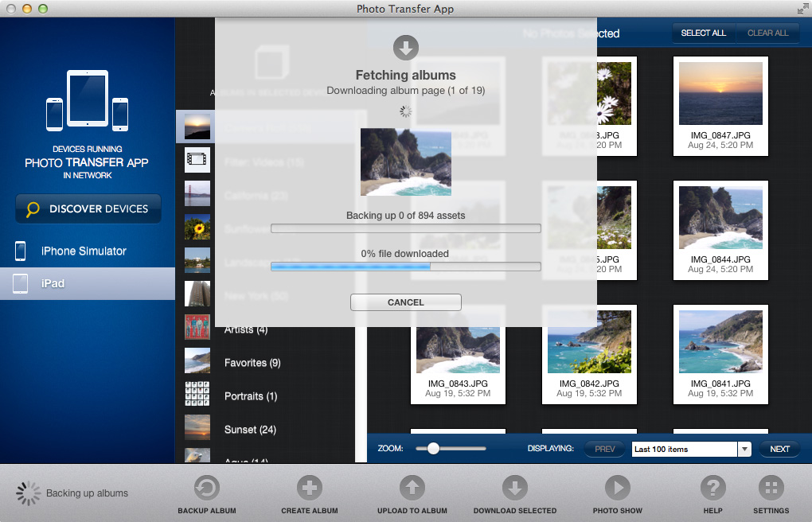Choose Upload to Album arrow icon

412,488
